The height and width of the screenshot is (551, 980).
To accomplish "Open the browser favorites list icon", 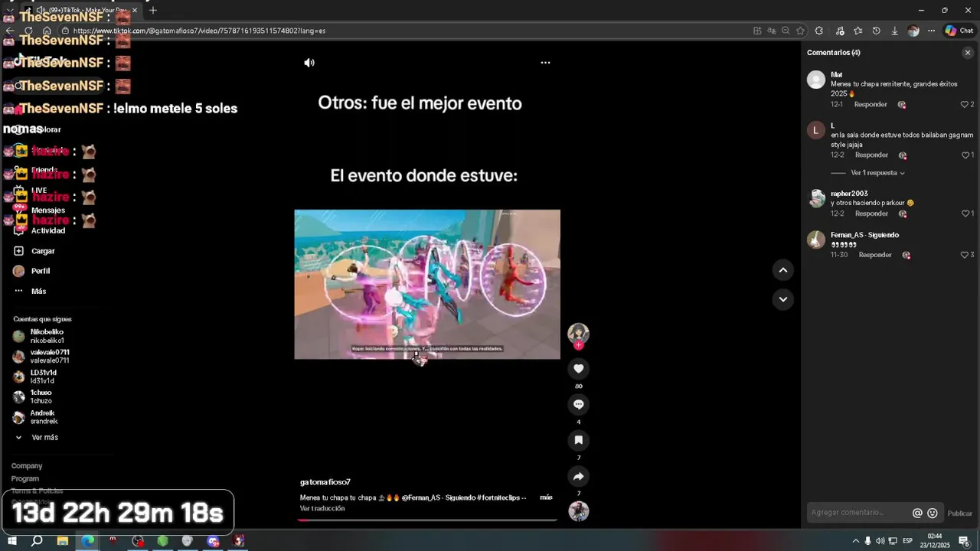I will click(x=857, y=31).
